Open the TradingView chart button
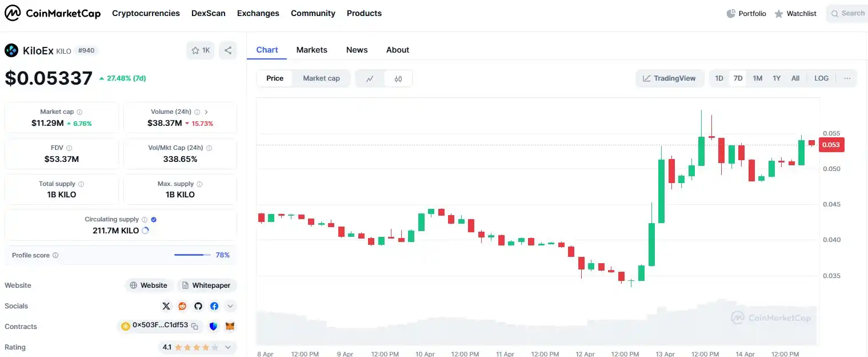This screenshot has height=357, width=868. [669, 78]
